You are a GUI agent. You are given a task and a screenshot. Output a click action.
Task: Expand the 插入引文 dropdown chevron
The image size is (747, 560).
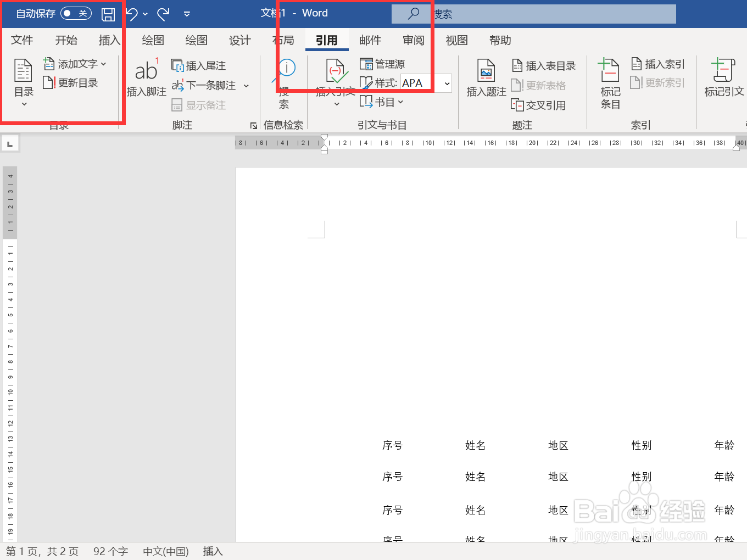[337, 104]
